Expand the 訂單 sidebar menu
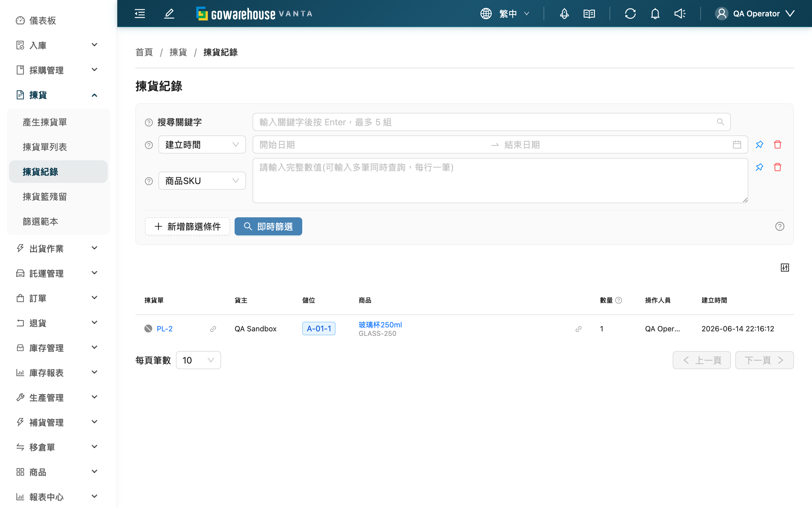The width and height of the screenshot is (812, 508). point(58,298)
